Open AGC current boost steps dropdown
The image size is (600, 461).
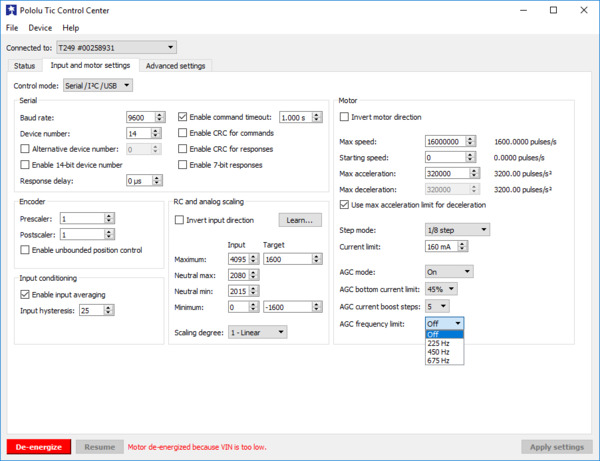click(437, 306)
